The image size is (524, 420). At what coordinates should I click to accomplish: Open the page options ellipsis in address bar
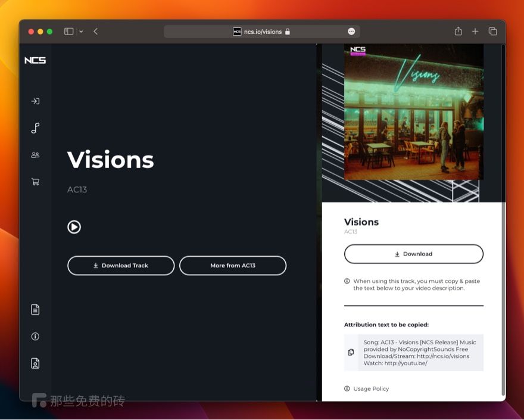(351, 32)
